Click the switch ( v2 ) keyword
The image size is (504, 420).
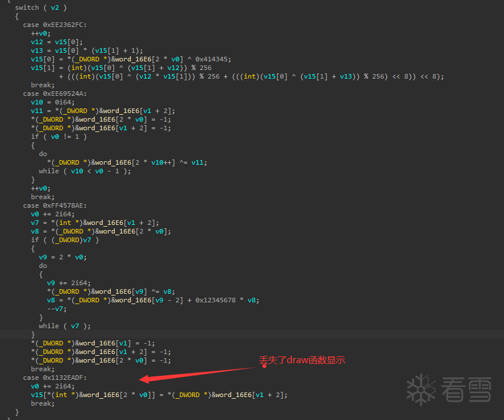coord(41,7)
